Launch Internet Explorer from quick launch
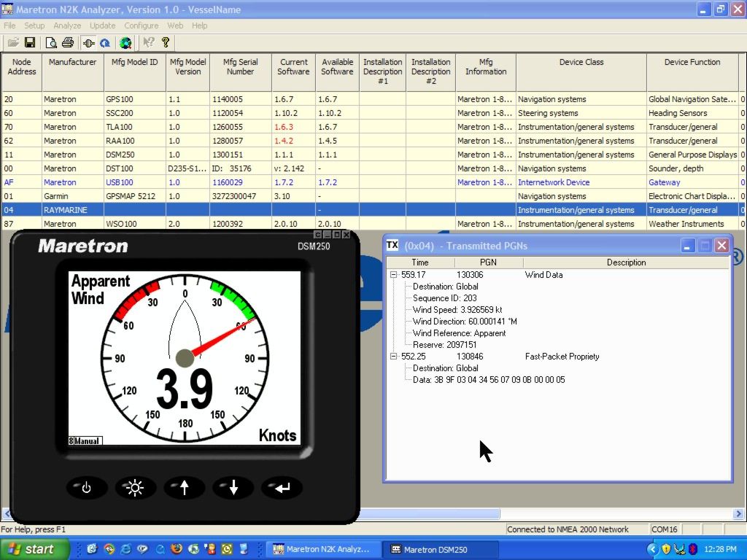The height and width of the screenshot is (560, 747). (x=125, y=549)
